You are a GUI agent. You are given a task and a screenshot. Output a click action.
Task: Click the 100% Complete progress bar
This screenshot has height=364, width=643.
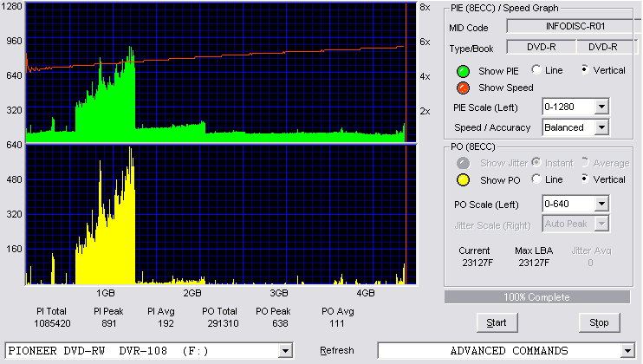tap(536, 297)
